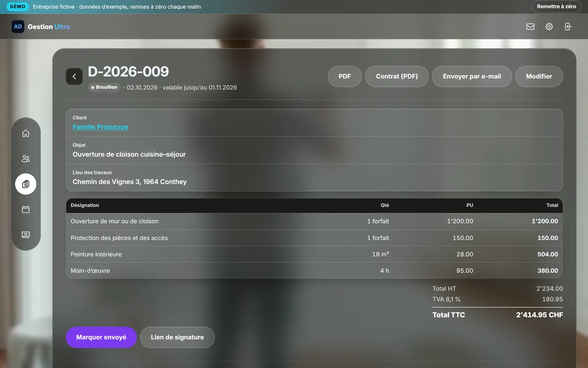The height and width of the screenshot is (368, 588).
Task: Click the Désignation column header
Action: 85,205
